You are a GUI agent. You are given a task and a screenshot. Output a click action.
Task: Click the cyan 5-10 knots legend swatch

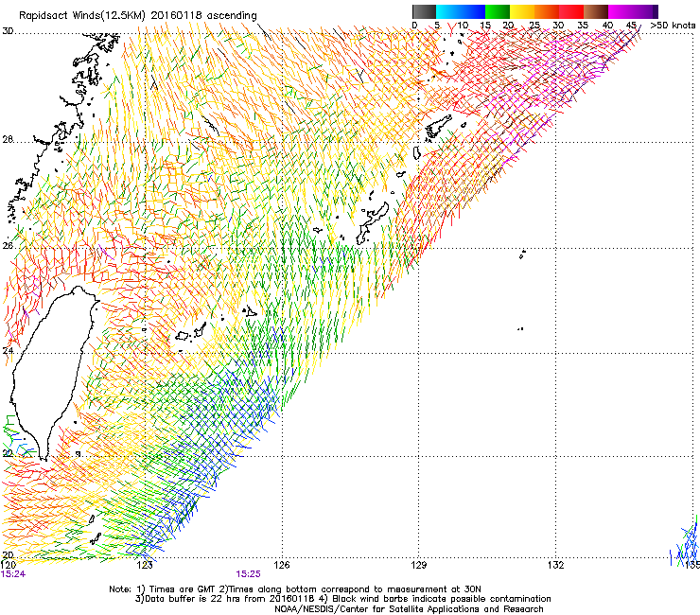click(447, 11)
